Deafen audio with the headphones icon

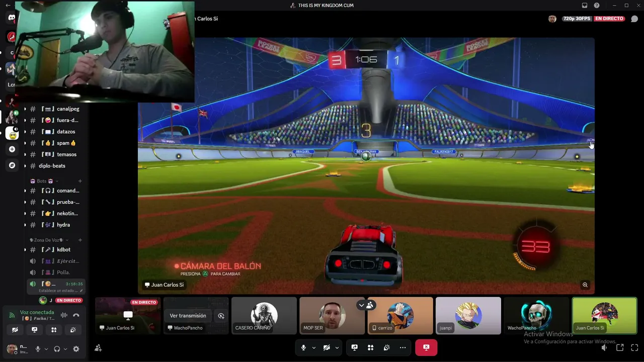tap(57, 349)
